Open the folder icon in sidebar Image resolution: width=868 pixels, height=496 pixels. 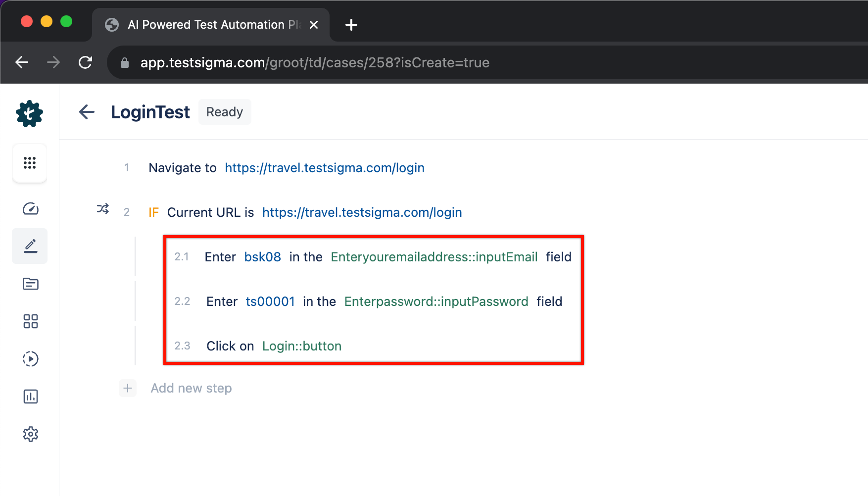pos(31,284)
